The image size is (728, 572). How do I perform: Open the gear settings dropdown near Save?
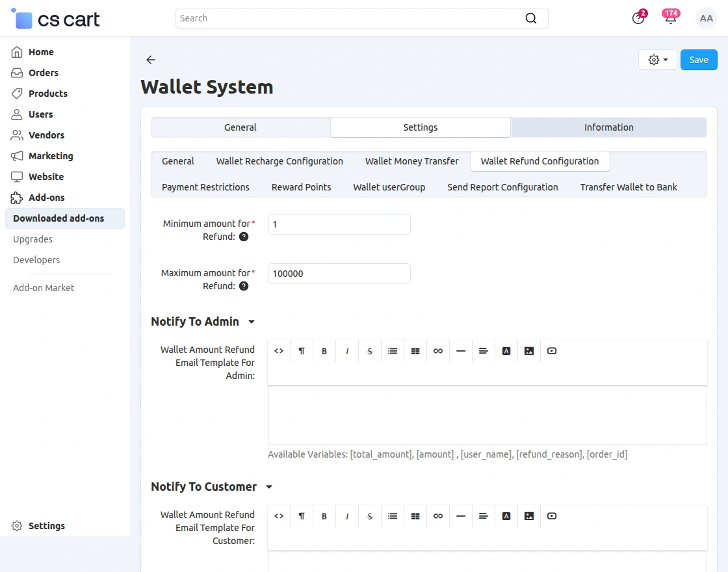pos(657,59)
